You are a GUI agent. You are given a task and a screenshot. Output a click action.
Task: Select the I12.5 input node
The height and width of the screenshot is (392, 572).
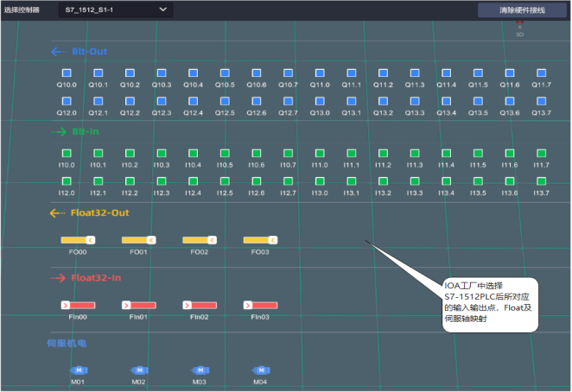pyautogui.click(x=225, y=181)
